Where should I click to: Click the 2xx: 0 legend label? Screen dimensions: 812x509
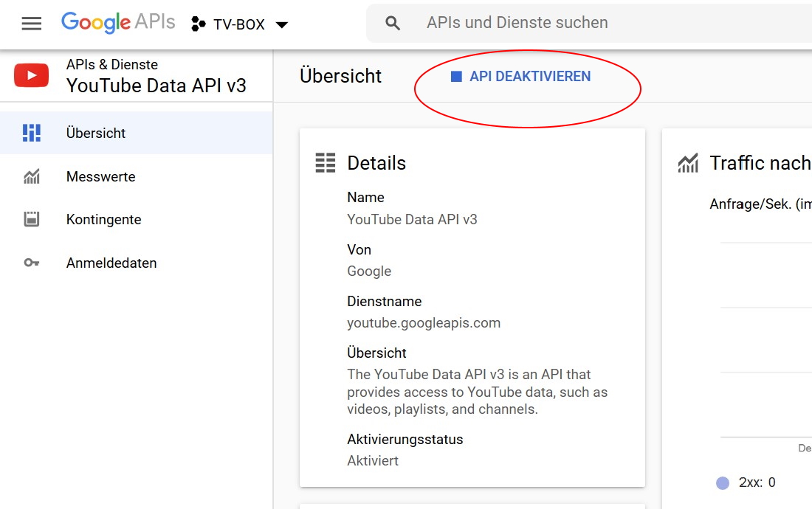click(x=757, y=482)
